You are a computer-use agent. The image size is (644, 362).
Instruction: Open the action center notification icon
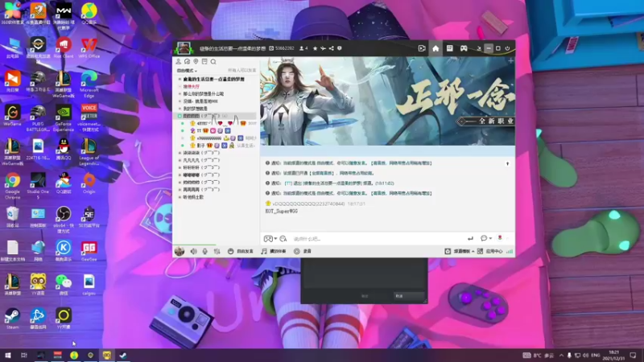[x=633, y=355]
